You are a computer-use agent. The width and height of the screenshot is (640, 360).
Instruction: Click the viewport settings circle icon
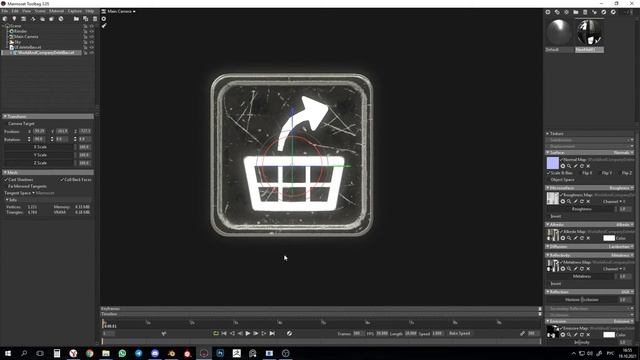coord(104,19)
